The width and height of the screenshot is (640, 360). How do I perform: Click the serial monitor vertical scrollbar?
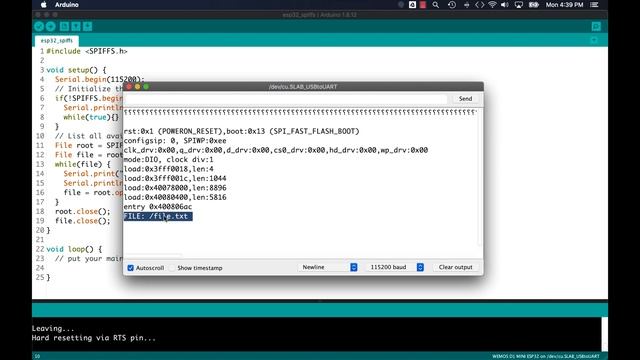coord(480,178)
